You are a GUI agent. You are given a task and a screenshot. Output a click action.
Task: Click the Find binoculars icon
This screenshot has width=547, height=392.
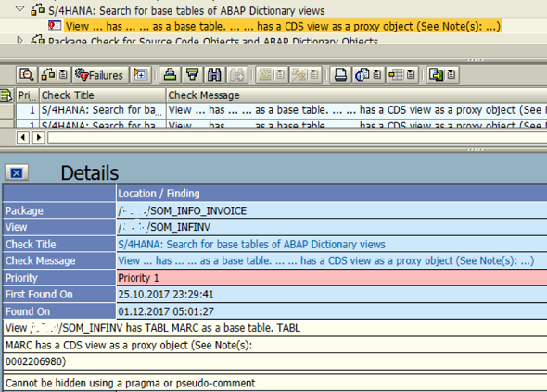[x=214, y=75]
